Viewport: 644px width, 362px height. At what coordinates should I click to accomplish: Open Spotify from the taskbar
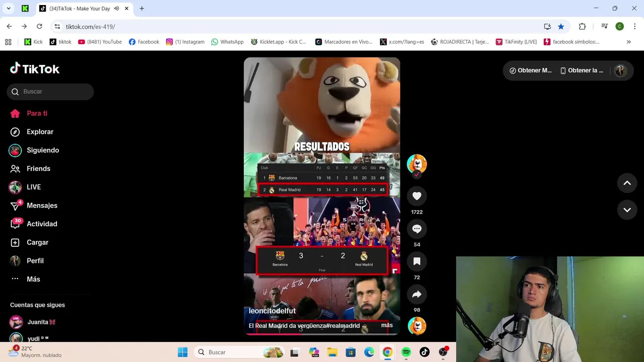click(406, 352)
